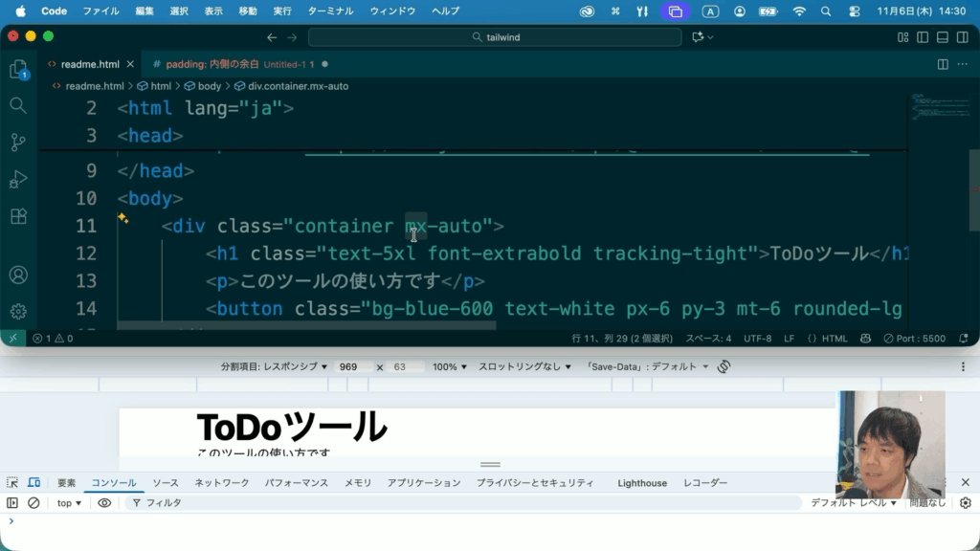
Task: Toggle the console sidebar panel
Action: [x=12, y=503]
